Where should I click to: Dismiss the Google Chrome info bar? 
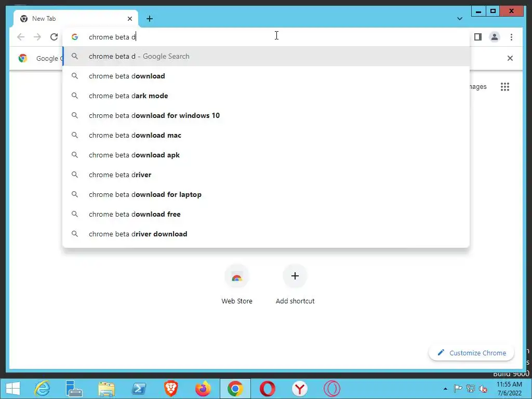510,58
